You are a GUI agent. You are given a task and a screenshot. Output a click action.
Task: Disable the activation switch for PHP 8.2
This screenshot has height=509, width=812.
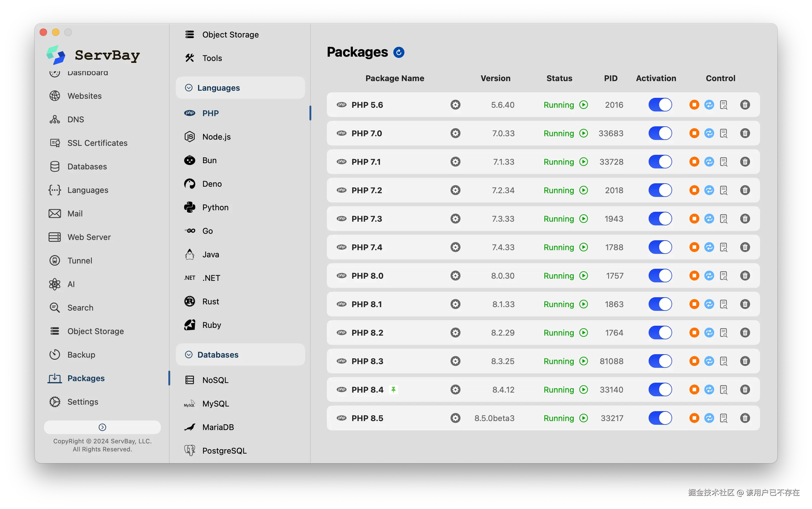(660, 333)
